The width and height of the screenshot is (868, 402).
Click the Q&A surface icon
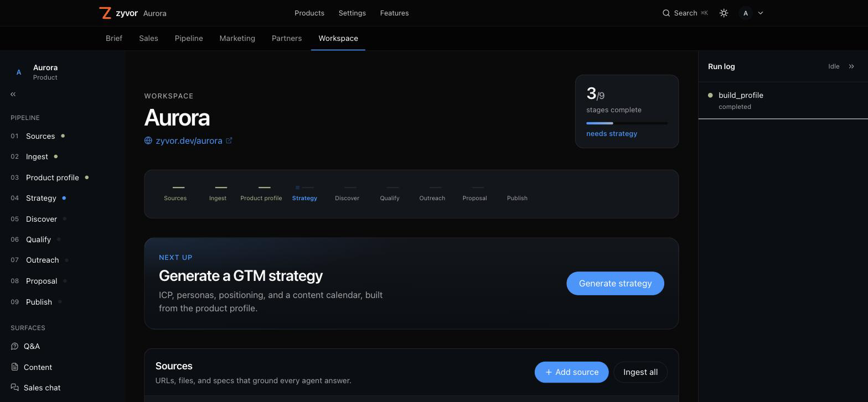point(15,346)
